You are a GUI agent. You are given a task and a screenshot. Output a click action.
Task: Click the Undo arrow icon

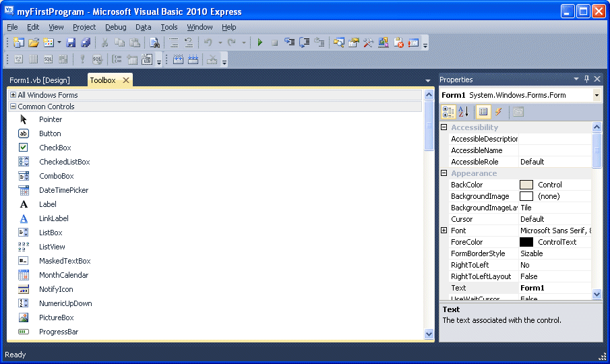coord(208,42)
